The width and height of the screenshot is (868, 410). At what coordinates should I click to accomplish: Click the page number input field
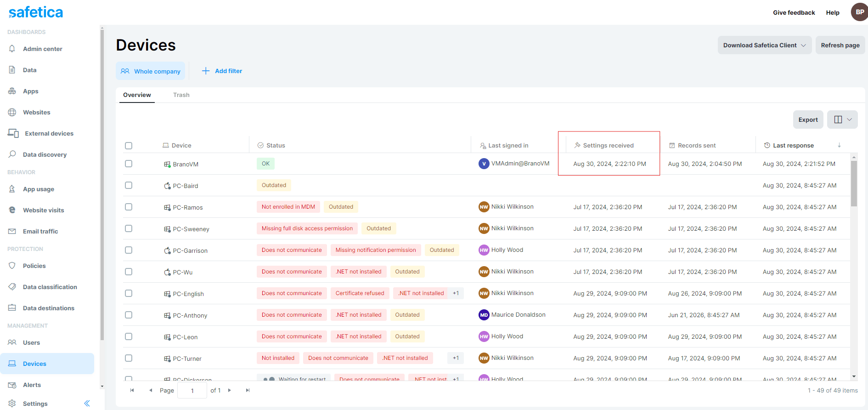[x=192, y=391]
